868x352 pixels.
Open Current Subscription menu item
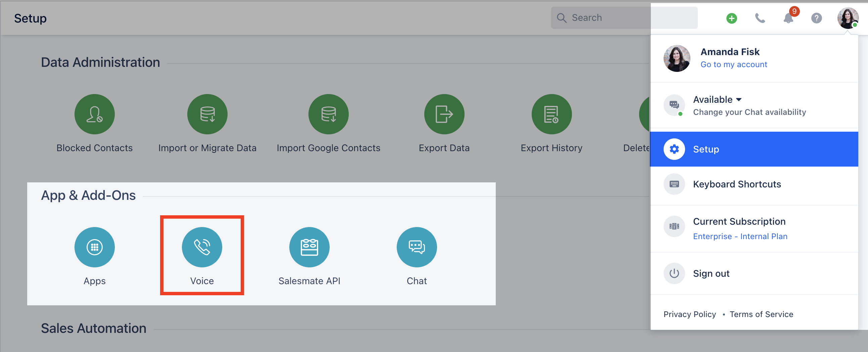[754, 228]
